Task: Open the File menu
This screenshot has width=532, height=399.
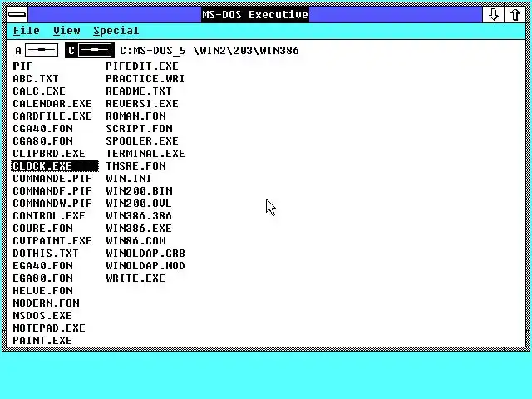Action: (x=26, y=31)
